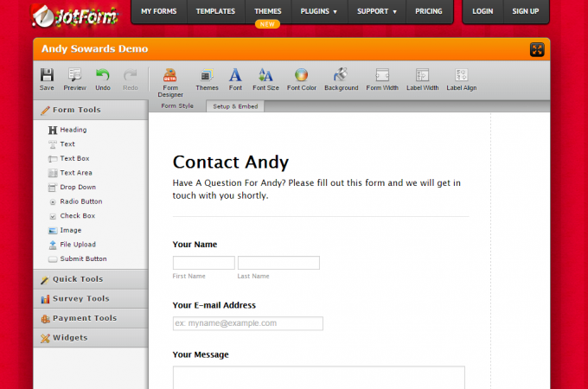The image size is (588, 389).
Task: Toggle fullscreen icon in orange header
Action: [x=537, y=50]
